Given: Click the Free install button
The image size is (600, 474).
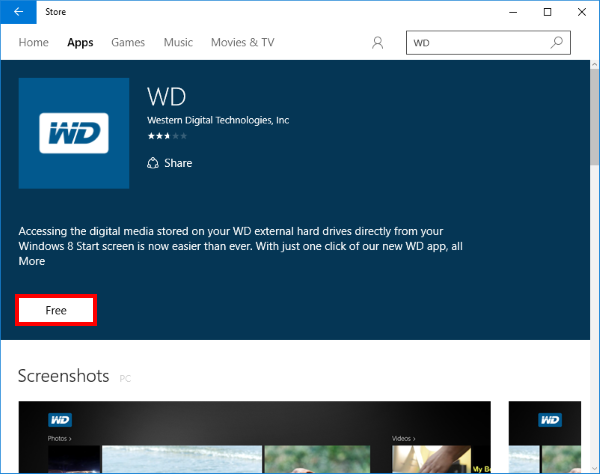Looking at the screenshot, I should (56, 310).
